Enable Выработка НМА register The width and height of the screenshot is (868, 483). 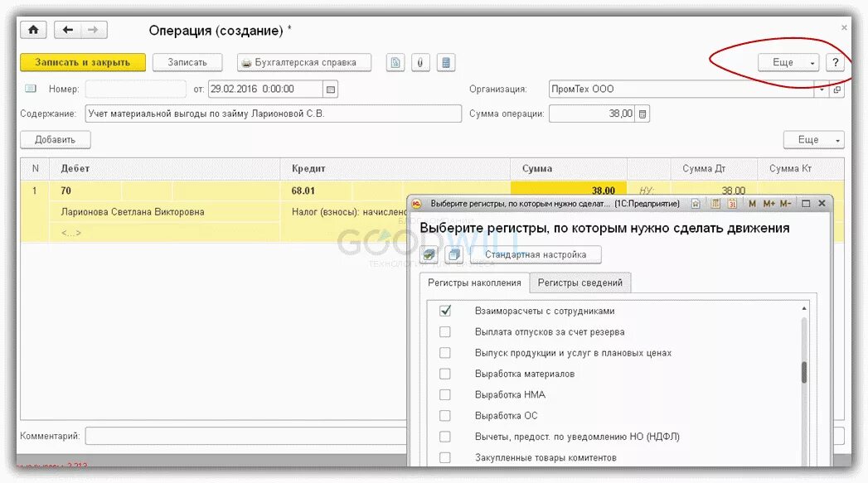[x=445, y=394]
